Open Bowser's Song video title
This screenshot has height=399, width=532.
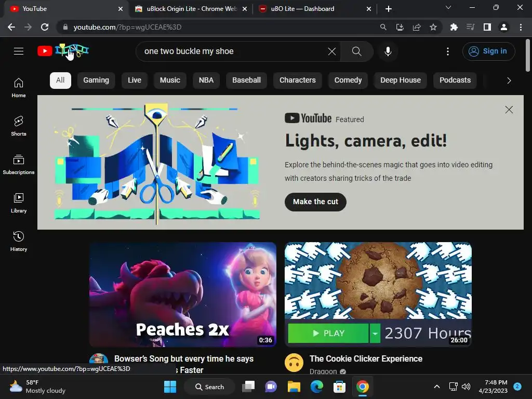point(184,364)
